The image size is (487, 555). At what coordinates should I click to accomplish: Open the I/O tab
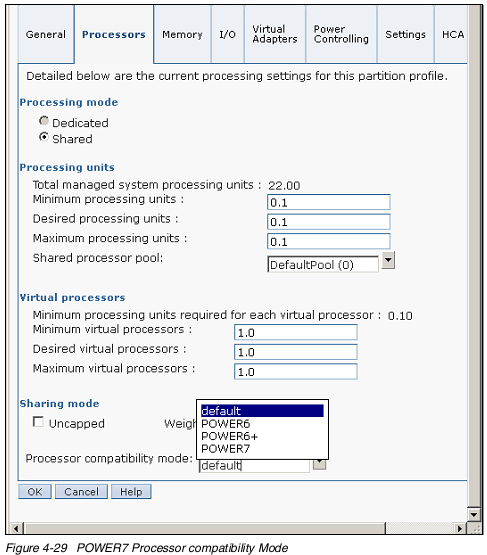coord(228,35)
